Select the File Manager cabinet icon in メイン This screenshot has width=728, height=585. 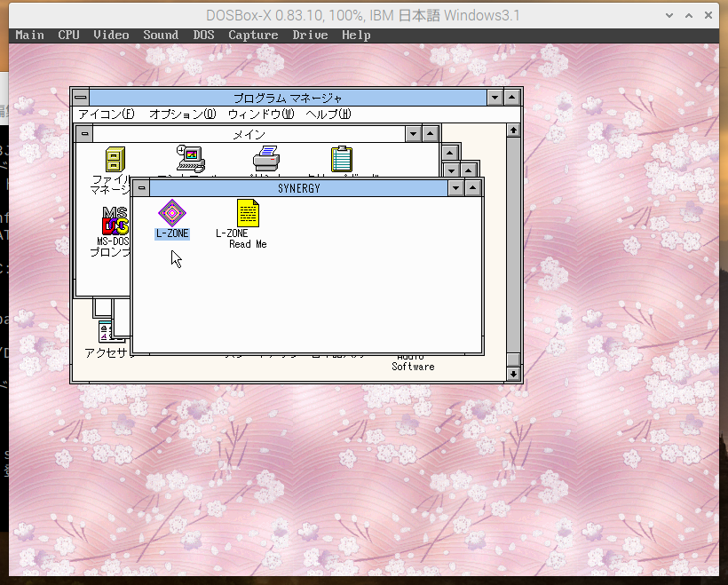[x=115, y=159]
